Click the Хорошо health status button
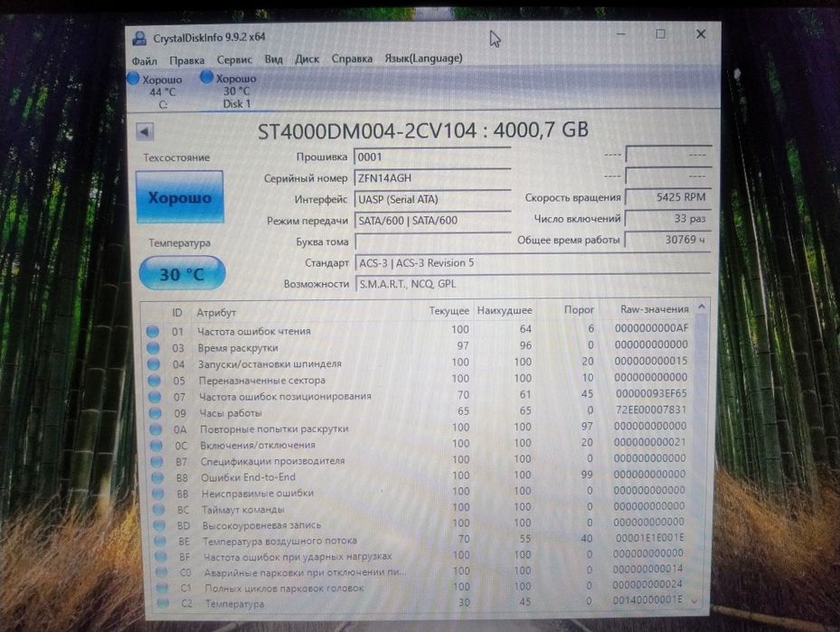The height and width of the screenshot is (632, 840). click(179, 197)
